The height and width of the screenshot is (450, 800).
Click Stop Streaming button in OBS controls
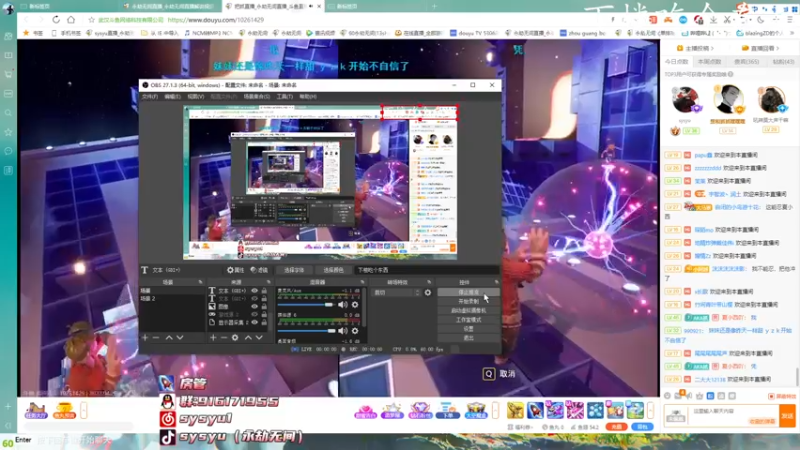coord(468,292)
